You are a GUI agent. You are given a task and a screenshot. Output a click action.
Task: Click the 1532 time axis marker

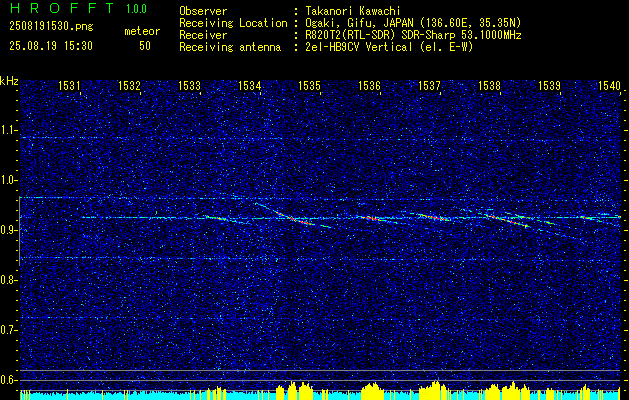(x=129, y=85)
